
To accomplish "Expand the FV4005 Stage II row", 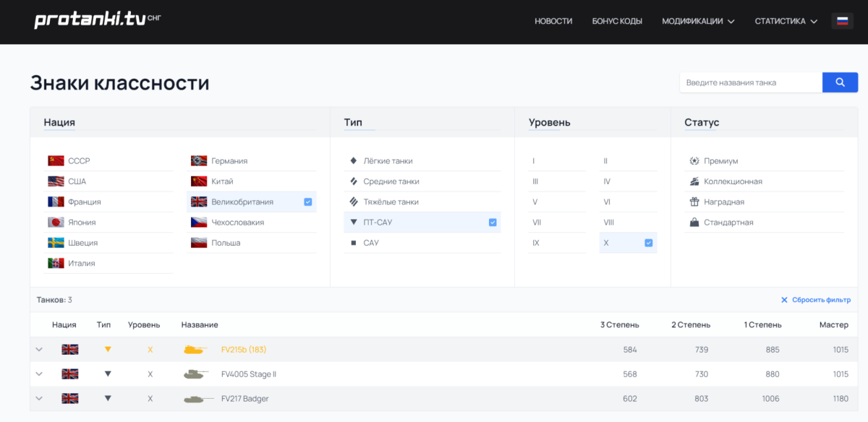I will tap(39, 374).
